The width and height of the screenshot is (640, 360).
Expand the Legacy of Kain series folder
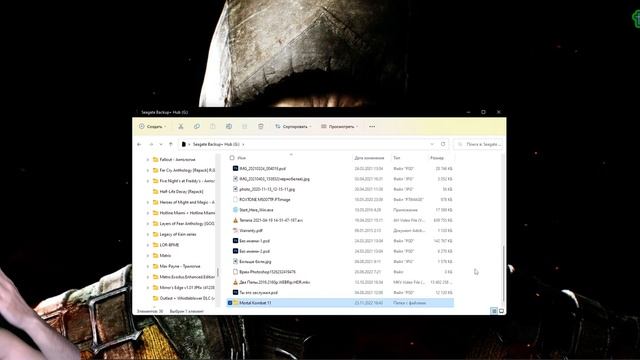(x=148, y=234)
